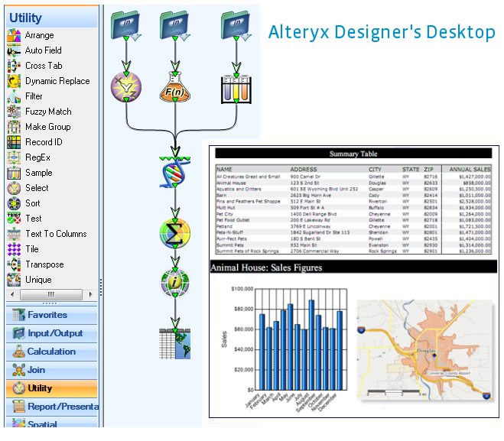
Task: Click the 'Utility' palette title at top
Action: point(26,18)
